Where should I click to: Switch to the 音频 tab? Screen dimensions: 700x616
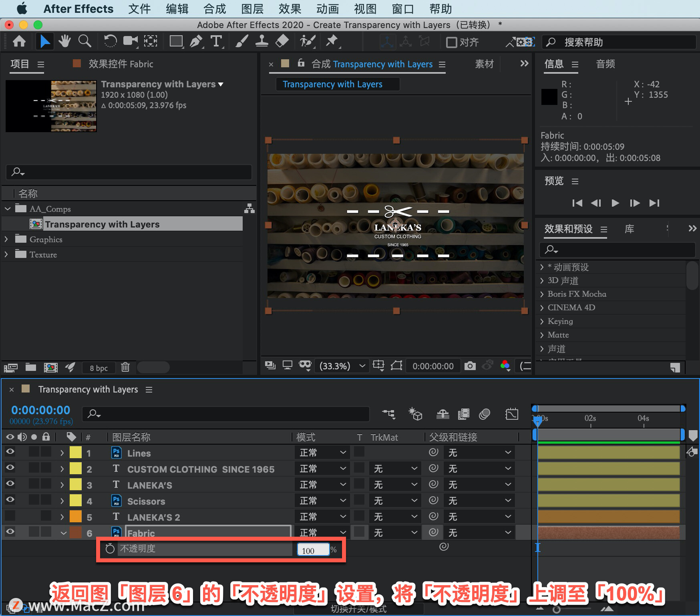[x=605, y=64]
